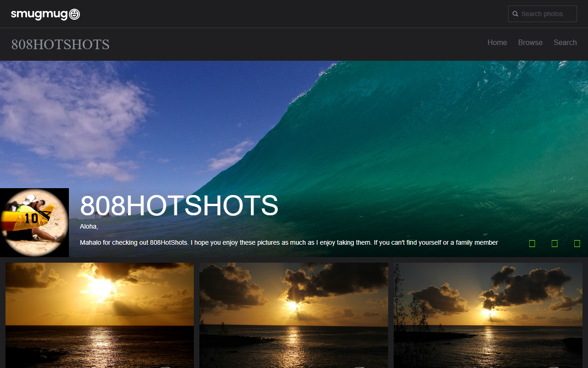The image size is (588, 368).
Task: Click the middle green square icon
Action: [x=554, y=244]
